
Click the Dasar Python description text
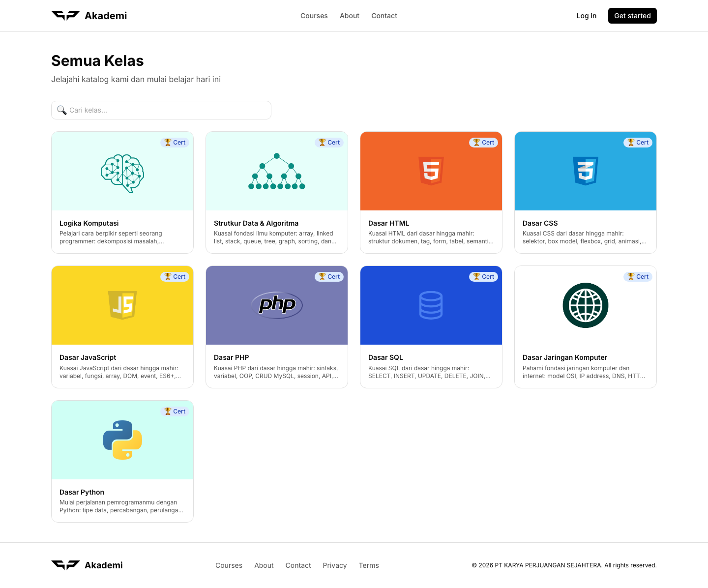click(x=121, y=506)
